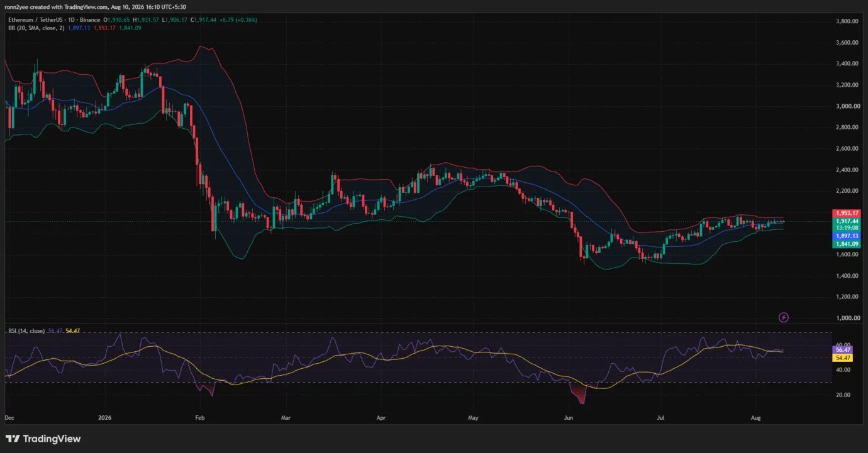Click the 2,200.00 price axis label
The height and width of the screenshot is (453, 868).
click(847, 191)
